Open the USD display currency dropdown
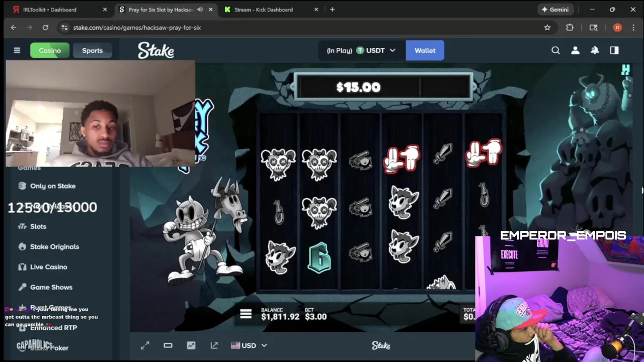The image size is (644, 362). (249, 345)
